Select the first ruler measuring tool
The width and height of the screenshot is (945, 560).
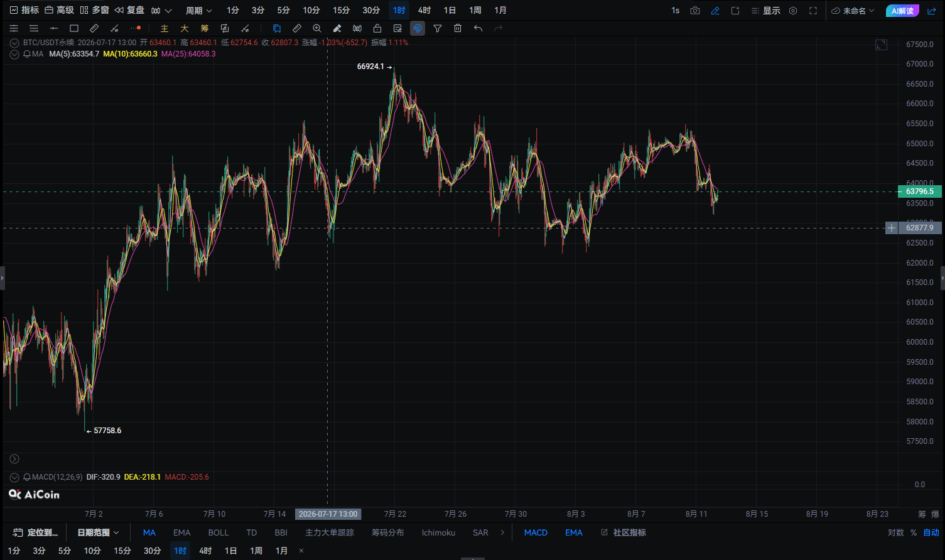94,28
